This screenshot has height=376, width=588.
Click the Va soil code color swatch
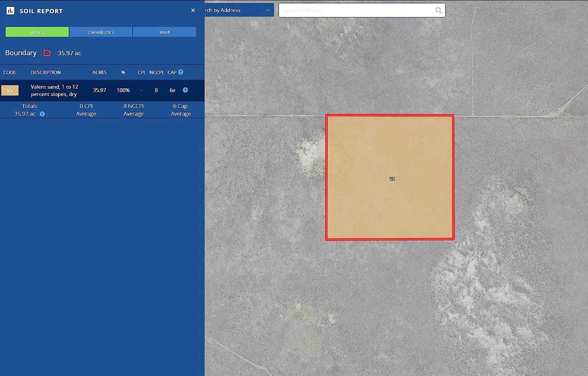point(10,90)
